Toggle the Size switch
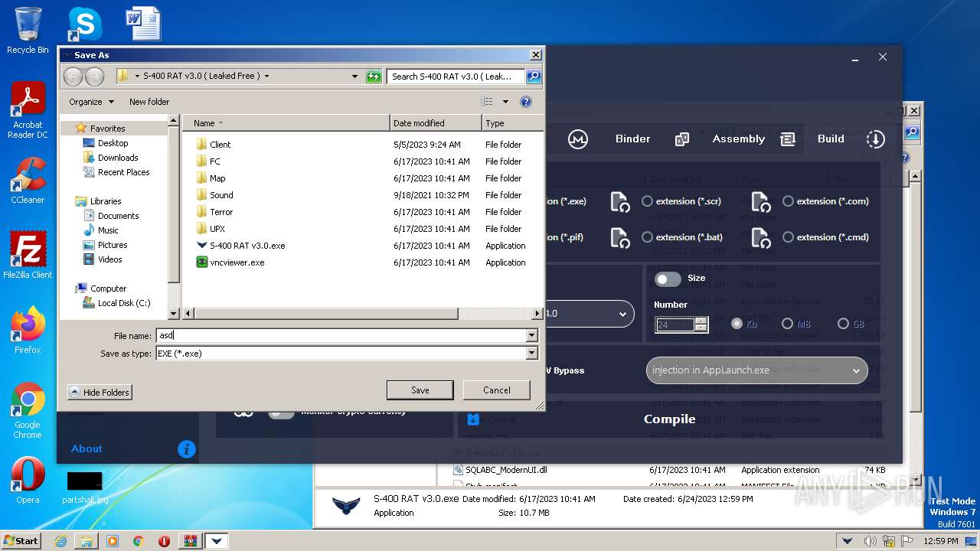The width and height of the screenshot is (980, 551). pos(668,279)
